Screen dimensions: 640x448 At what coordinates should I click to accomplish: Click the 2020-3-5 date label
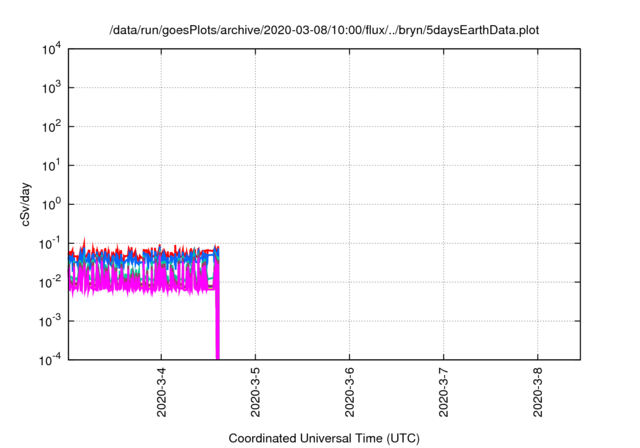[x=256, y=393]
